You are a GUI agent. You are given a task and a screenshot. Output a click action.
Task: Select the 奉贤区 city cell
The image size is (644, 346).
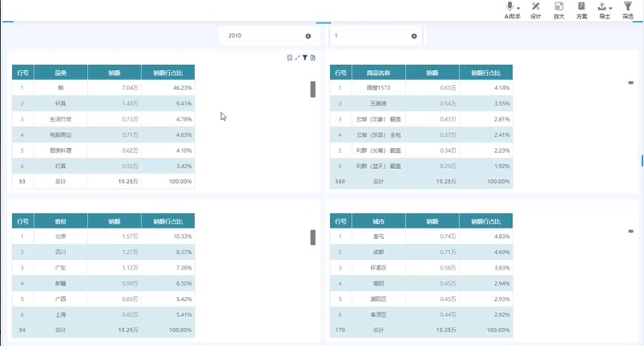click(x=378, y=315)
